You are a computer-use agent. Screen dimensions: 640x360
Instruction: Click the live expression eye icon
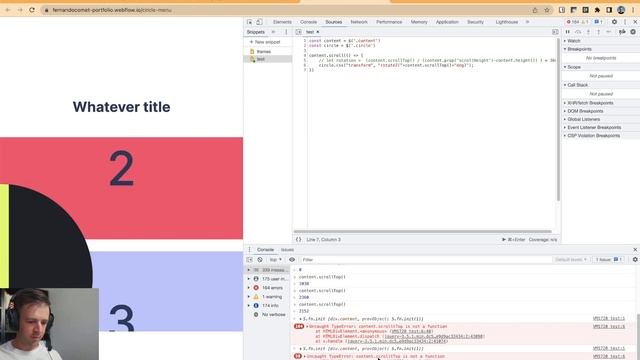pos(292,260)
